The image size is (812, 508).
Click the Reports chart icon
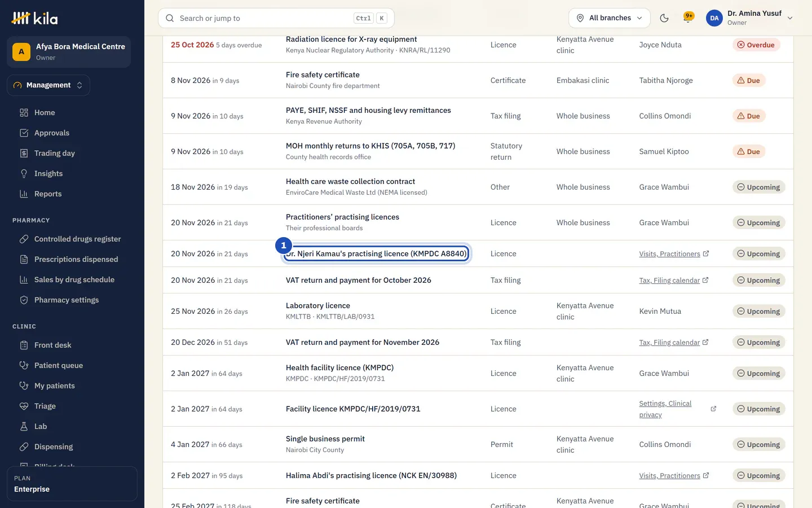24,194
